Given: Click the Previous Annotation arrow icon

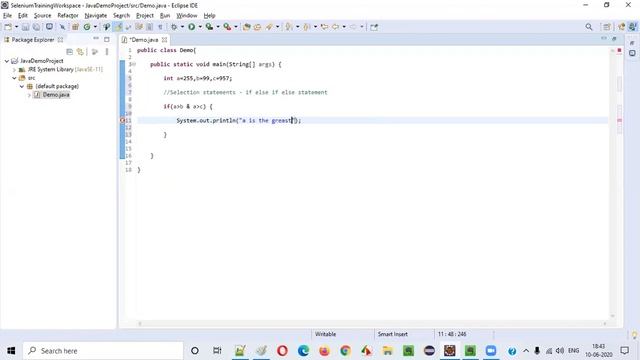Looking at the screenshot, I should click(307, 27).
